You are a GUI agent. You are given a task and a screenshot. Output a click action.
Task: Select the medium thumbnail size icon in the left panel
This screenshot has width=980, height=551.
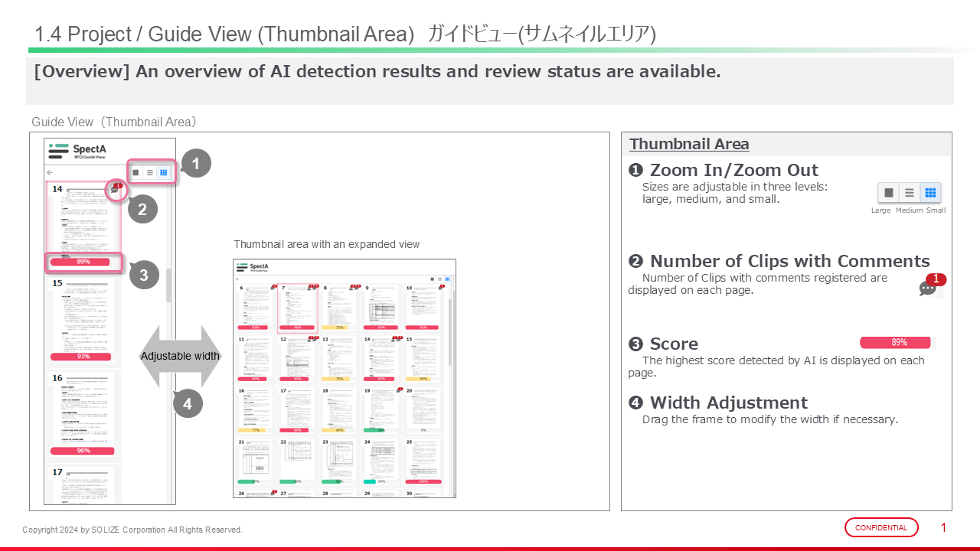tap(150, 173)
